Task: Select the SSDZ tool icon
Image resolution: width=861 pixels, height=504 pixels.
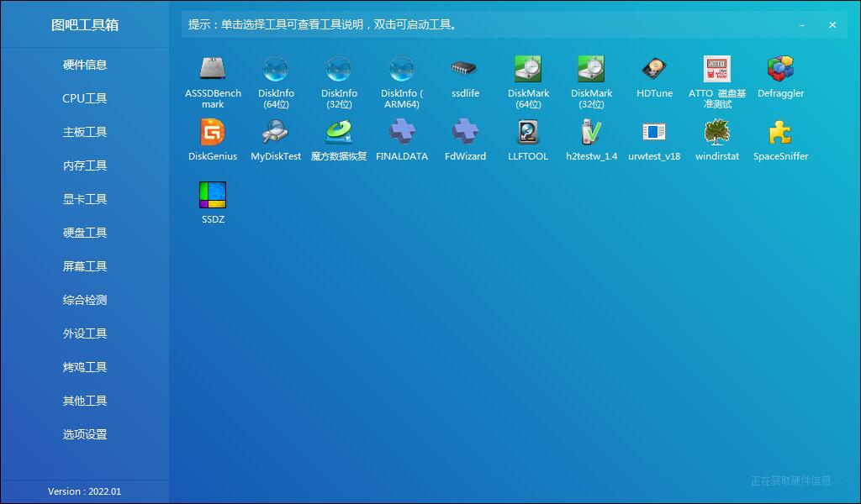Action: [213, 200]
